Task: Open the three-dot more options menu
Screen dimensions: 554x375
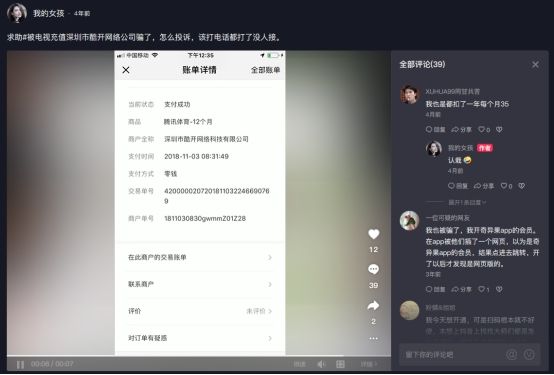Action: [x=373, y=339]
